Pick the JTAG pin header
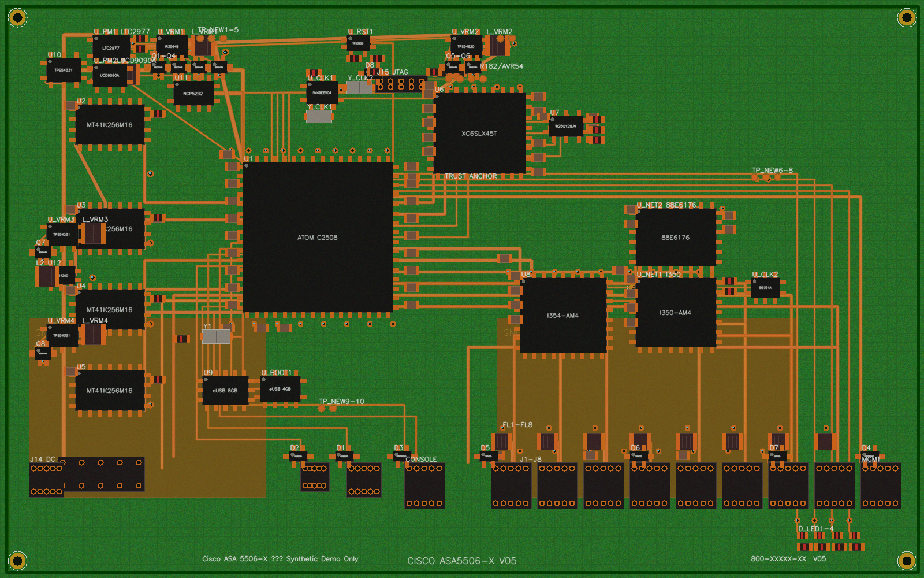 [x=401, y=84]
